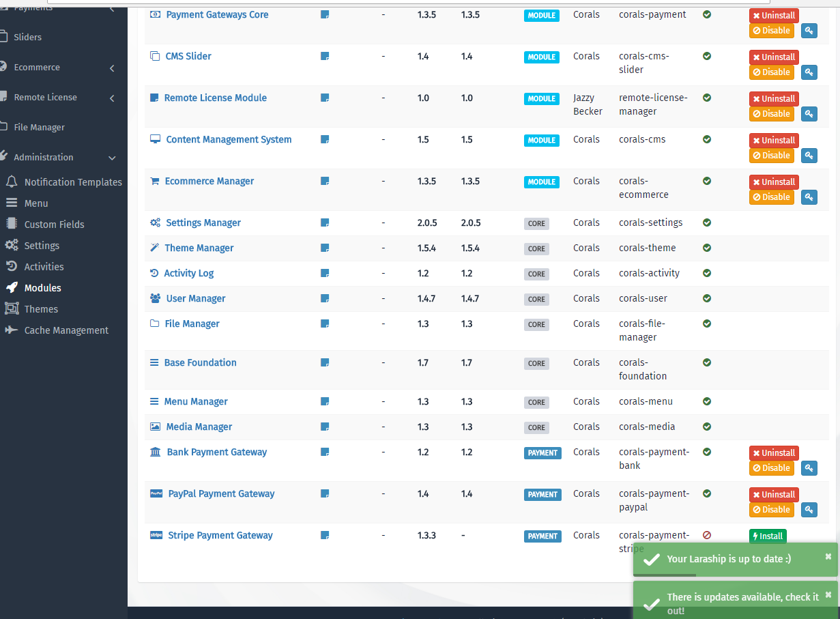Viewport: 840px width, 619px height.
Task: Uninstall the Remote License Module
Action: 774,98
